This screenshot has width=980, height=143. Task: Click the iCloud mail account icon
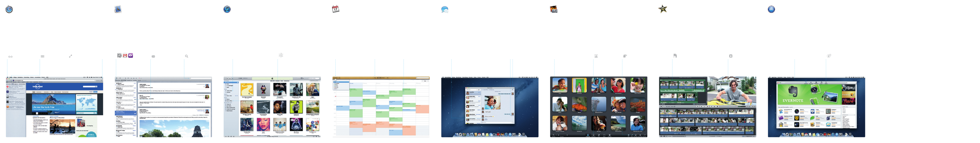click(119, 55)
